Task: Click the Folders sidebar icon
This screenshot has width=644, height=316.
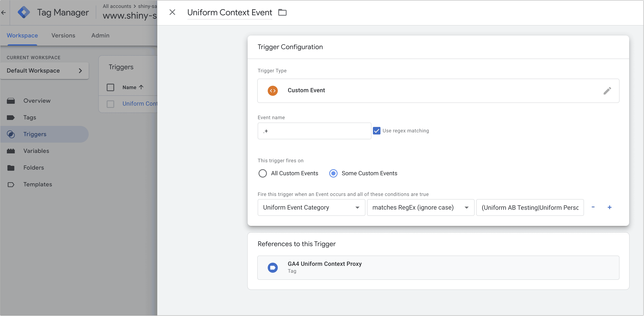Action: tap(11, 168)
